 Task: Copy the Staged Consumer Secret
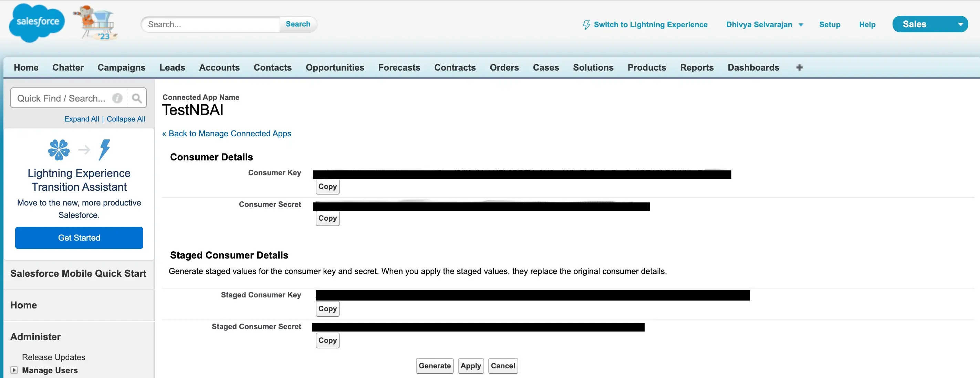click(327, 340)
